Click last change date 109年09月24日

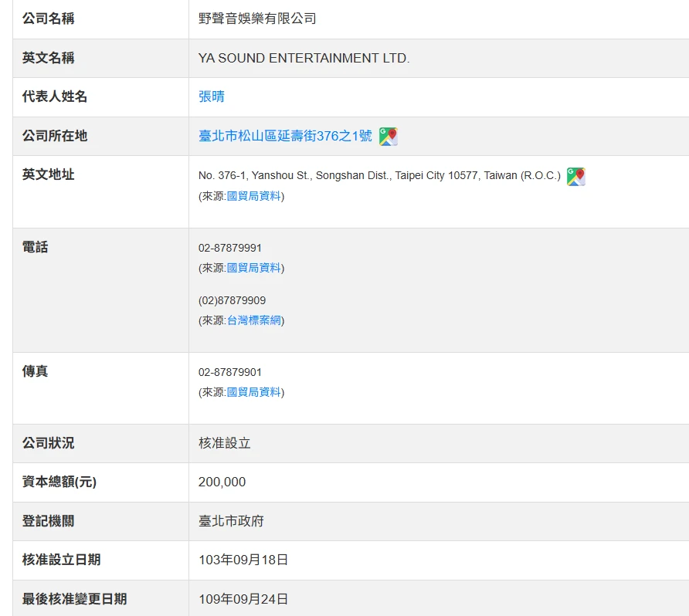click(x=243, y=599)
